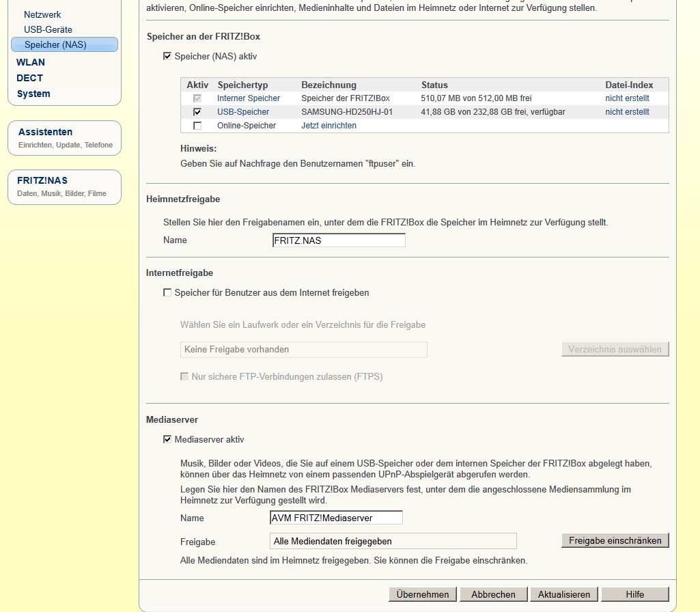Click the Jetzt einrichten link

click(328, 126)
